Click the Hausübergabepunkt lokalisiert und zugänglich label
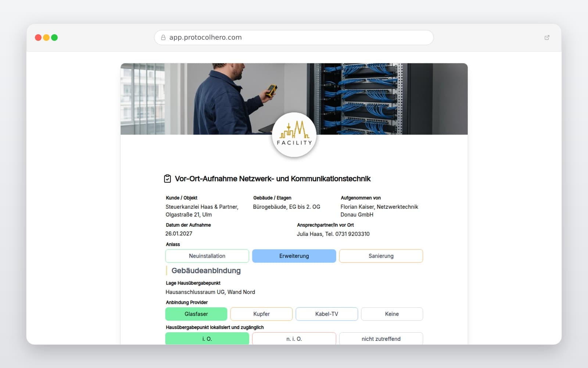Viewport: 588px width, 368px height. (215, 327)
